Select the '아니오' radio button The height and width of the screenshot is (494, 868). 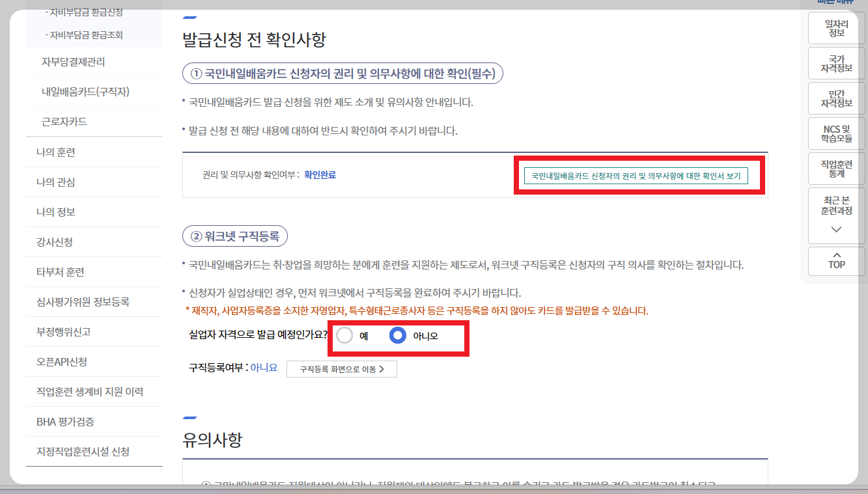pyautogui.click(x=397, y=335)
